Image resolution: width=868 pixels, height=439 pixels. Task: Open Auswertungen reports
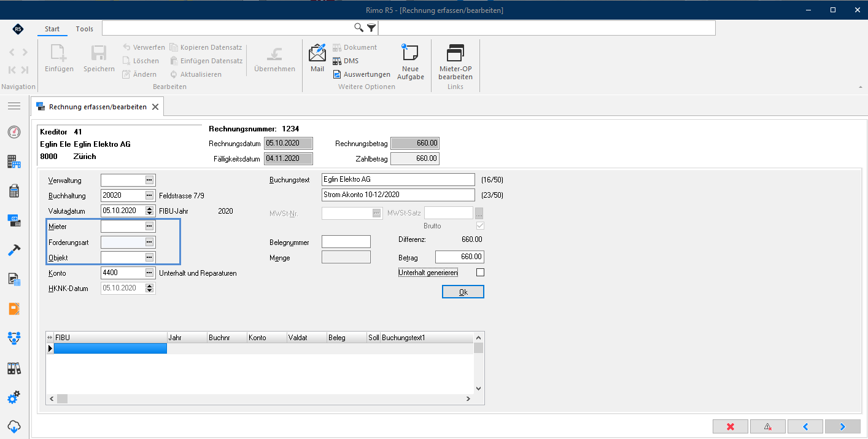362,74
